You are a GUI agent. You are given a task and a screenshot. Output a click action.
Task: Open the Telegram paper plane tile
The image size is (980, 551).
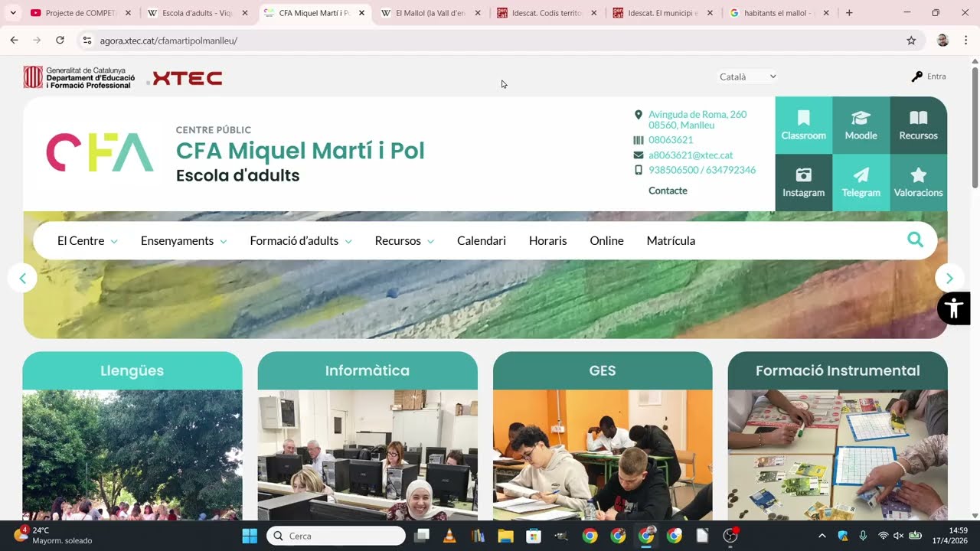861,183
